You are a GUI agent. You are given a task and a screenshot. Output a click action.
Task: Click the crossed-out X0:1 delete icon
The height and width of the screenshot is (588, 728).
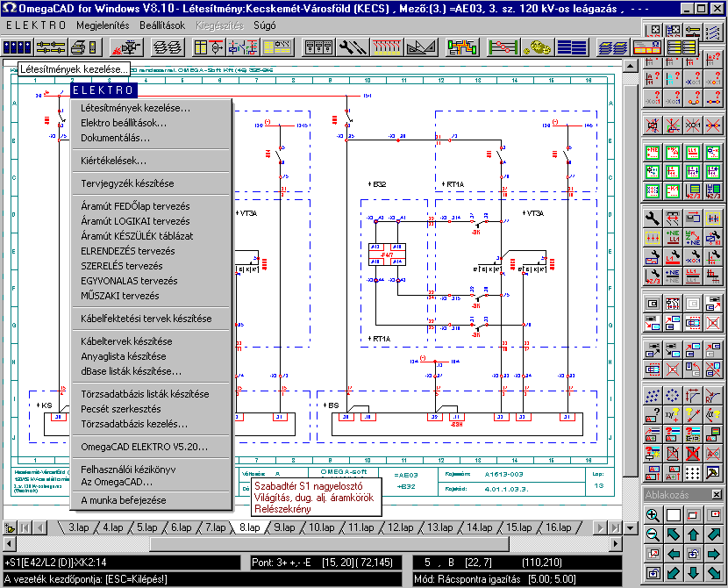point(693,125)
